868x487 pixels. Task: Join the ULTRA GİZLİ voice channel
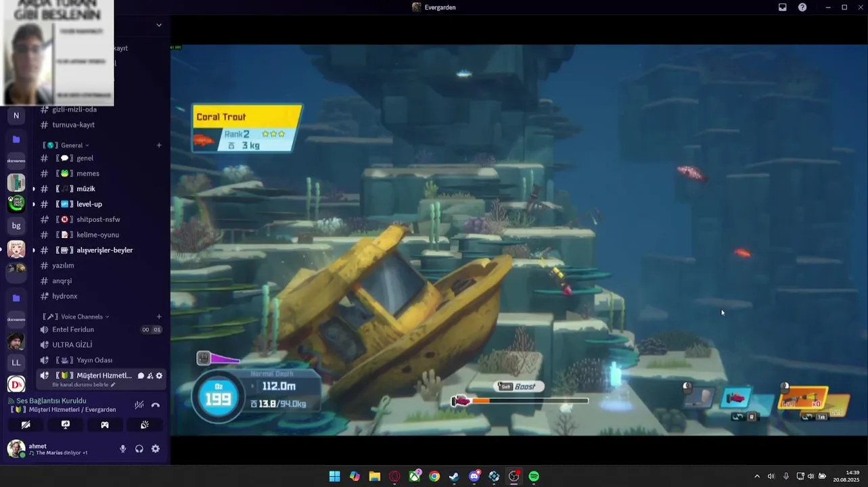point(100,345)
